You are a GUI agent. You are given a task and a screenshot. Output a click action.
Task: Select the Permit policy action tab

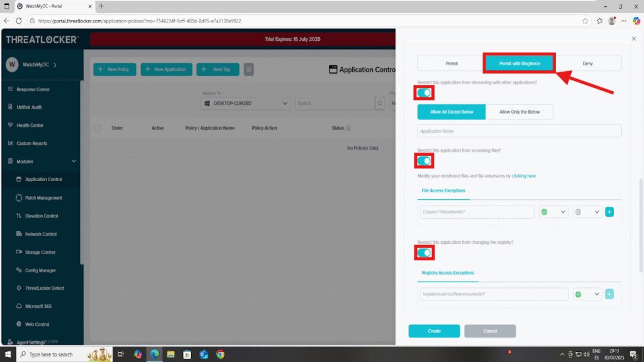[452, 63]
